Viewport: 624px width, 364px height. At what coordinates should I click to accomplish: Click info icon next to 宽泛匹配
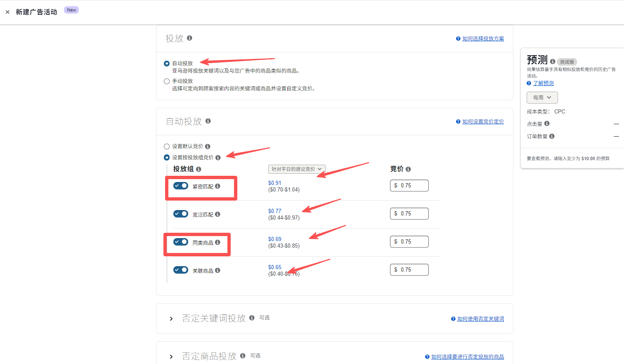click(x=217, y=214)
